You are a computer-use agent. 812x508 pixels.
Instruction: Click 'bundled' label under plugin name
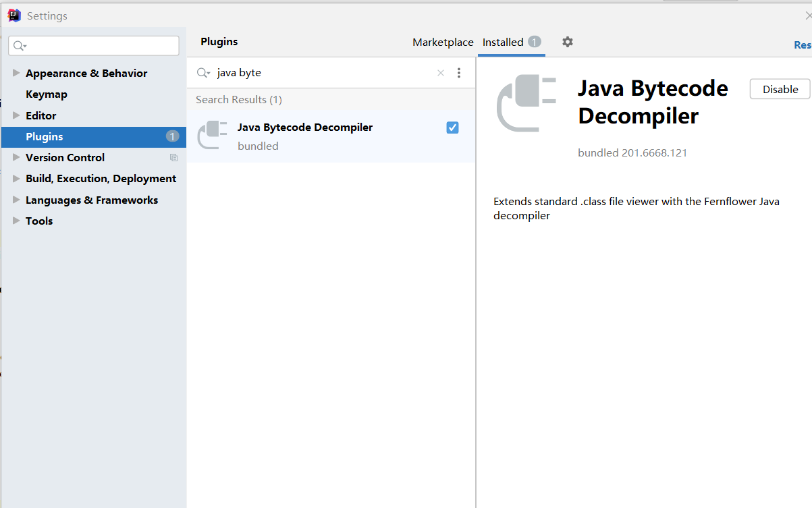pyautogui.click(x=258, y=146)
